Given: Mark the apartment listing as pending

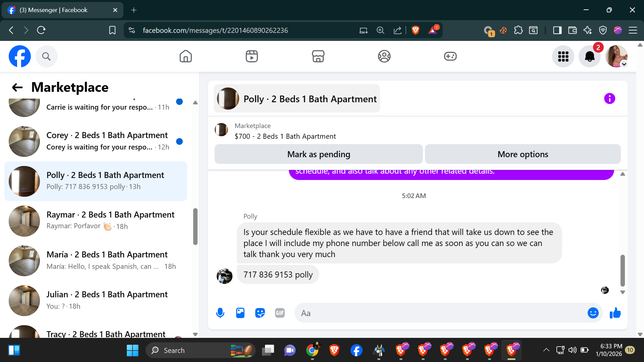Looking at the screenshot, I should click(x=318, y=154).
